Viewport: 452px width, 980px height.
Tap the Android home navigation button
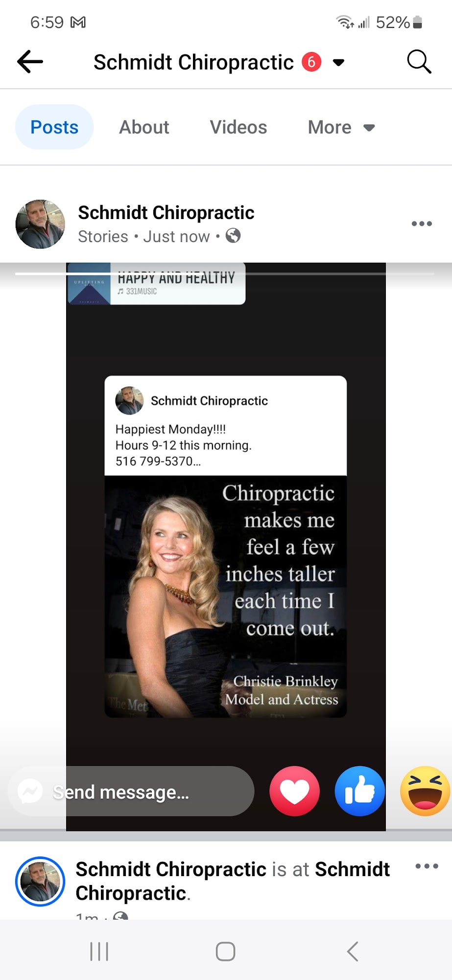click(x=226, y=952)
